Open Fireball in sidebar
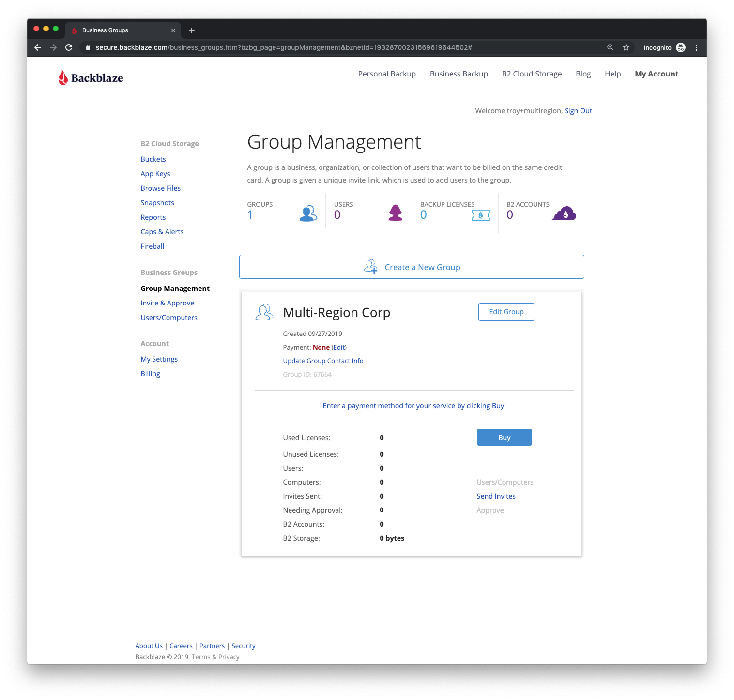 point(153,246)
